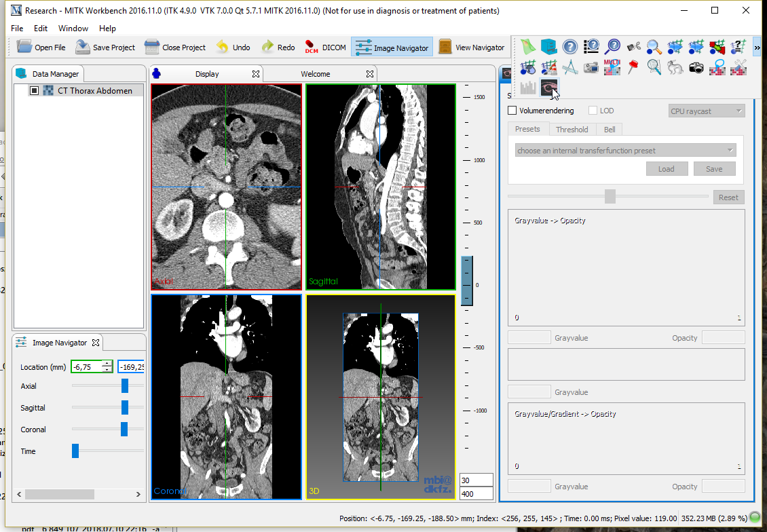
Task: Click Save Project in the toolbar
Action: coord(105,47)
